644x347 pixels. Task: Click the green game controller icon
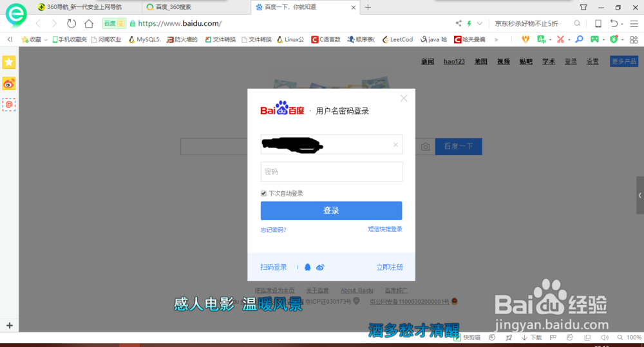coord(594,39)
